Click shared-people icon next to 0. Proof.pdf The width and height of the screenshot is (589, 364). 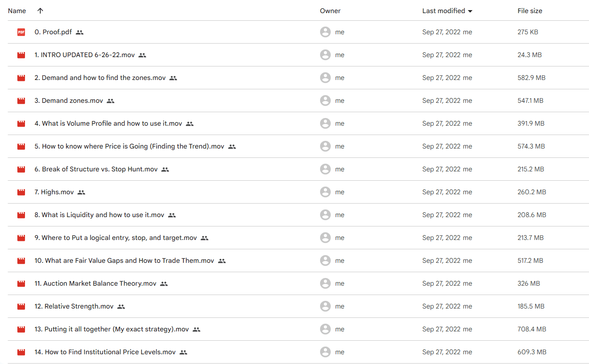click(80, 32)
